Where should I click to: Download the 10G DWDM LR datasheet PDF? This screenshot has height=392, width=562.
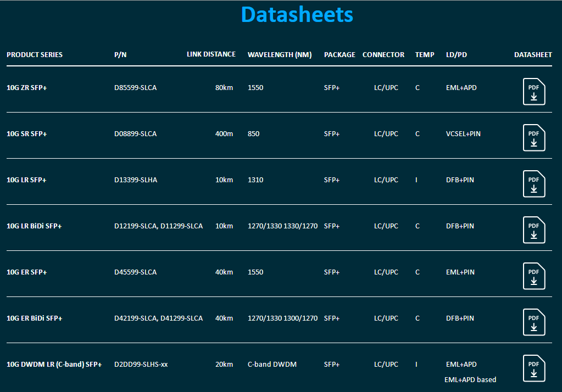534,368
